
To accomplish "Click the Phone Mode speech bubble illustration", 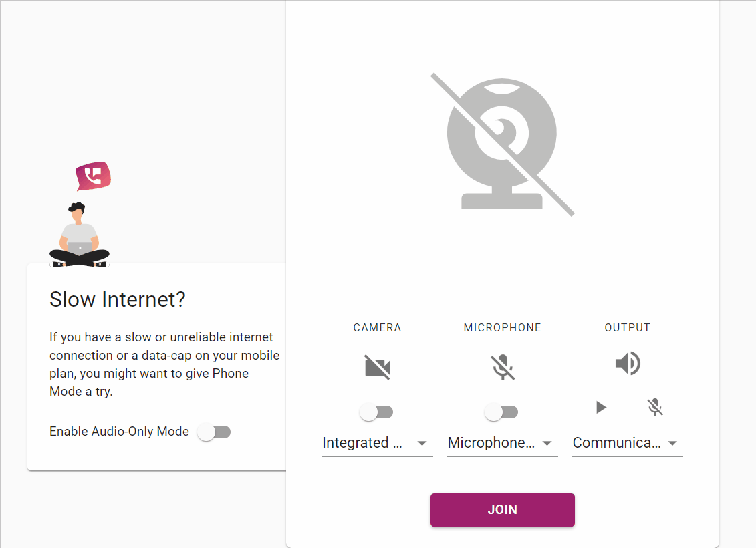I will click(x=92, y=176).
